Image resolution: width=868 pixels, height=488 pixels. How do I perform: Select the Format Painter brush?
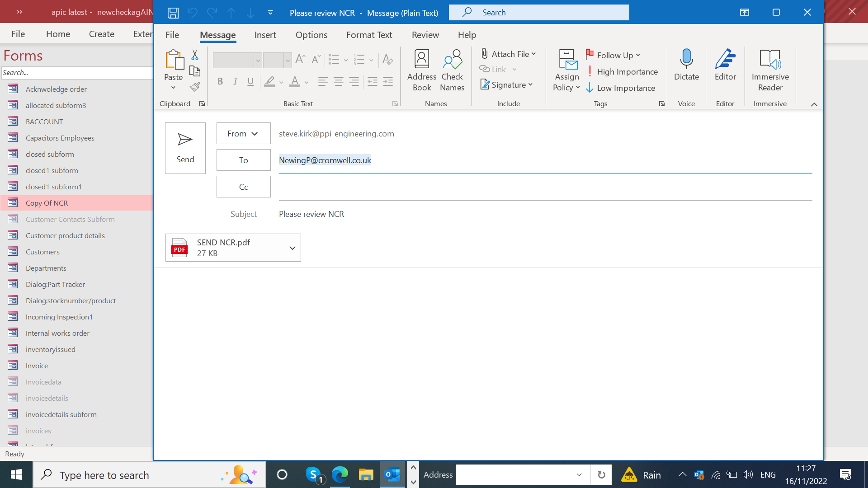tap(195, 87)
